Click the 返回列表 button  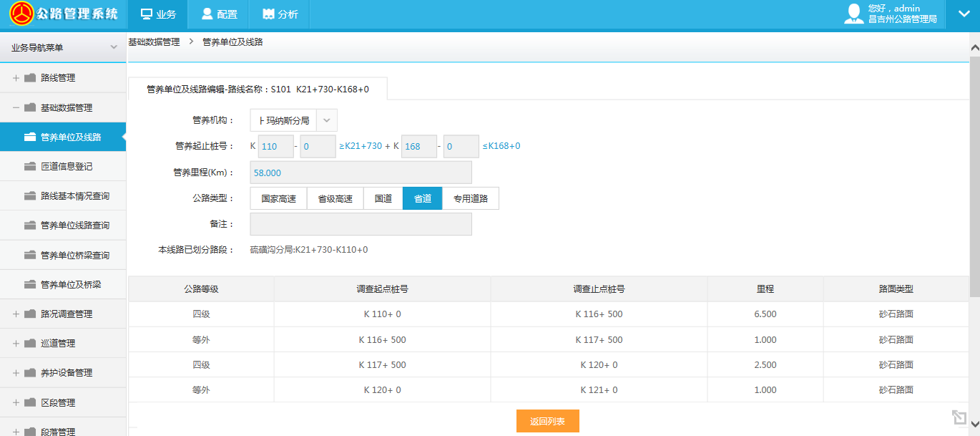547,421
